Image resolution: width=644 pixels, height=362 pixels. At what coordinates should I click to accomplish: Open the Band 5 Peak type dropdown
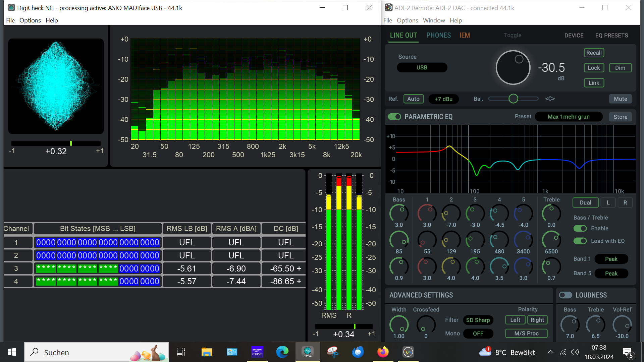coord(611,274)
